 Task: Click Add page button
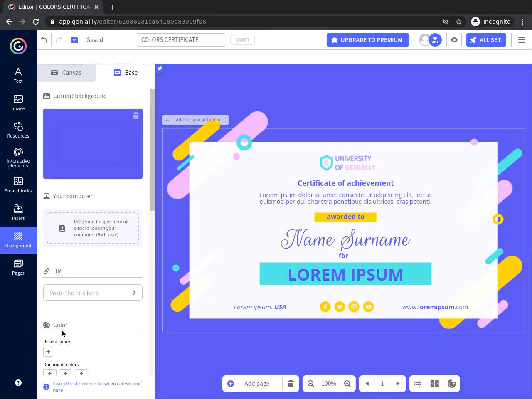point(252,384)
